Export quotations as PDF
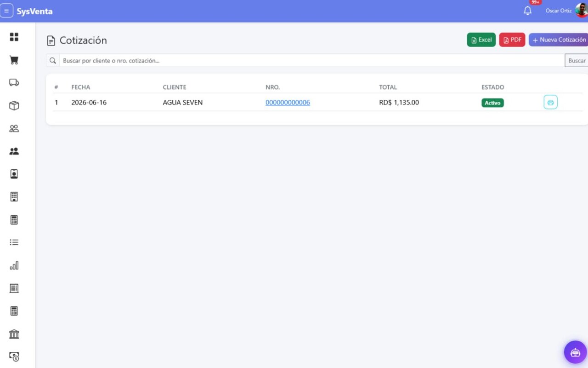The height and width of the screenshot is (368, 588). pos(512,40)
